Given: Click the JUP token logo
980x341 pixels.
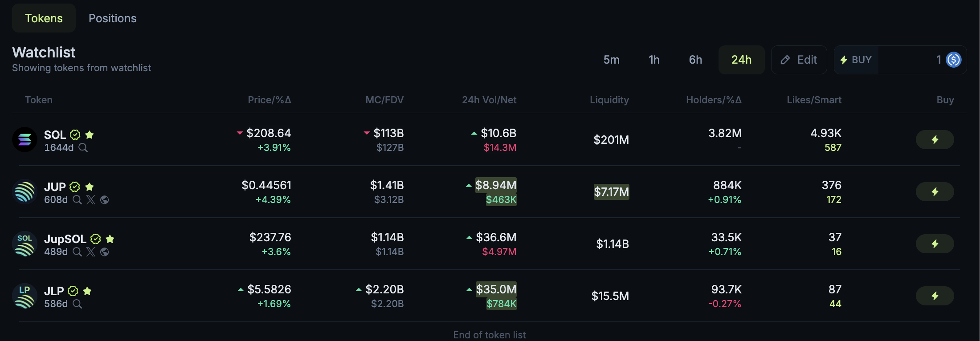Looking at the screenshot, I should click(x=24, y=192).
